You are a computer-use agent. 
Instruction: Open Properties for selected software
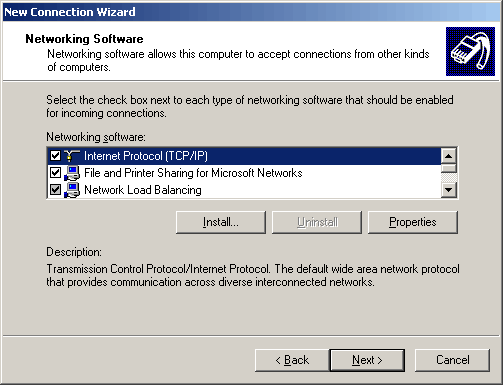tap(413, 222)
